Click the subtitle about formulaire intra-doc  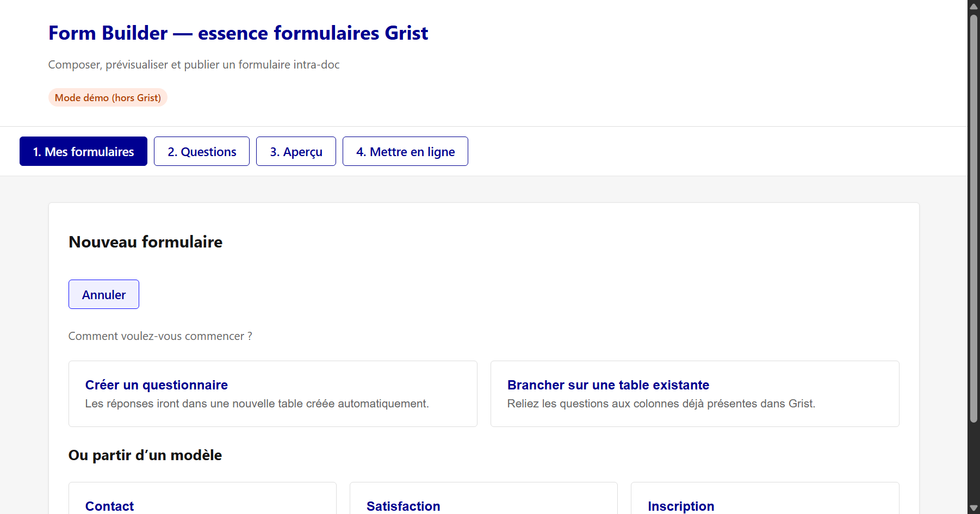194,65
